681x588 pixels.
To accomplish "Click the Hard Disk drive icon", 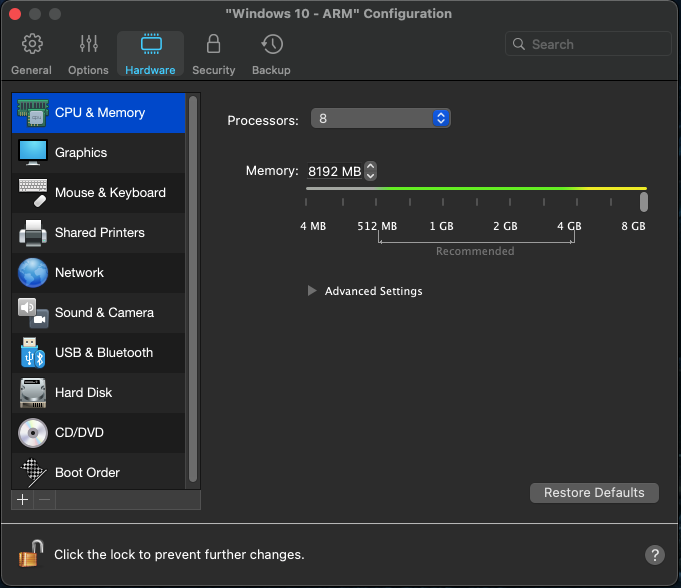I will pyautogui.click(x=33, y=393).
